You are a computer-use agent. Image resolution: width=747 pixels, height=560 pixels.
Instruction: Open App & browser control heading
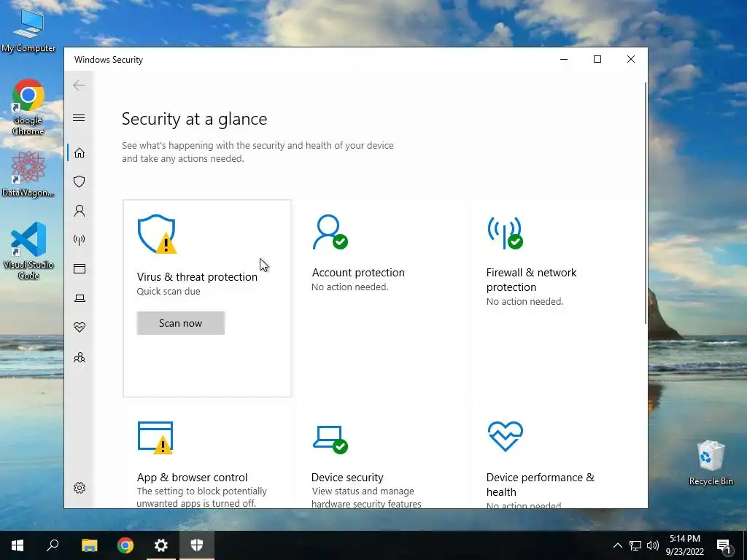click(x=192, y=477)
